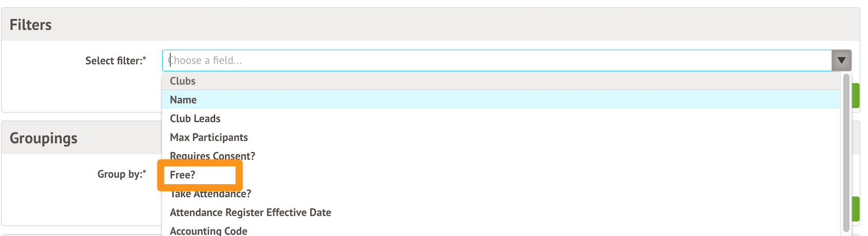Image resolution: width=868 pixels, height=236 pixels.
Task: Choose the highlighted 'Free?' option
Action: pyautogui.click(x=183, y=175)
